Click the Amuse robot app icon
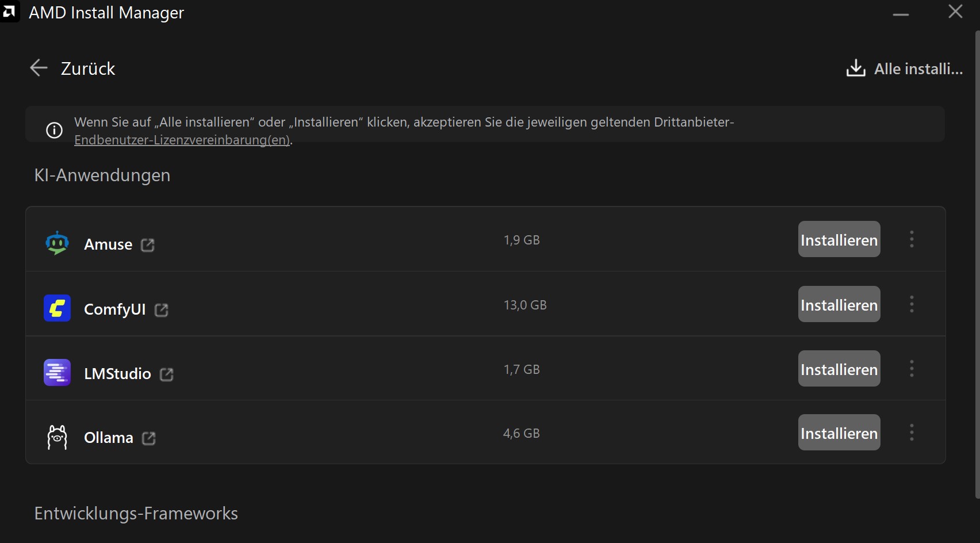 click(x=57, y=243)
